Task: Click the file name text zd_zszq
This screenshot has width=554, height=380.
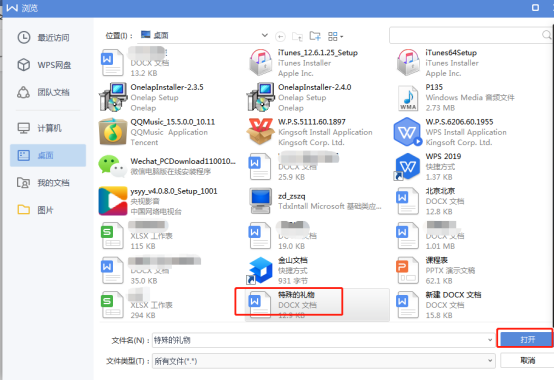Action: [x=291, y=196]
